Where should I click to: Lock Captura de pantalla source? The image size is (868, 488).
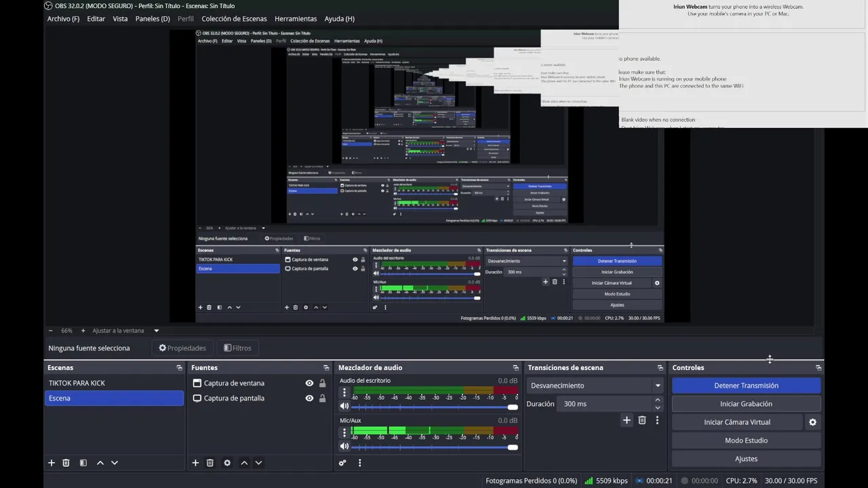tap(323, 399)
